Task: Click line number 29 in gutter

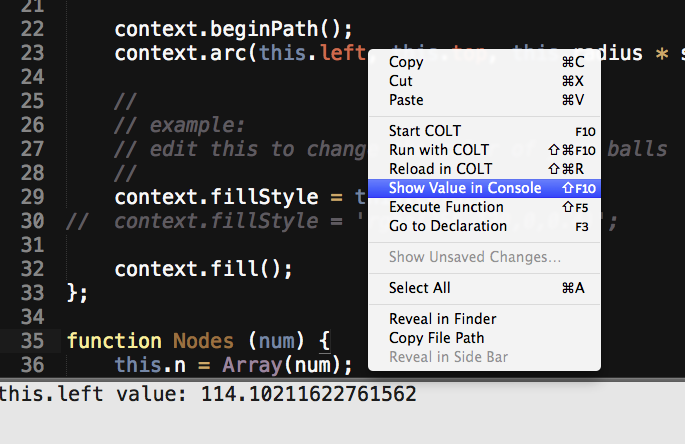Action: [32, 197]
